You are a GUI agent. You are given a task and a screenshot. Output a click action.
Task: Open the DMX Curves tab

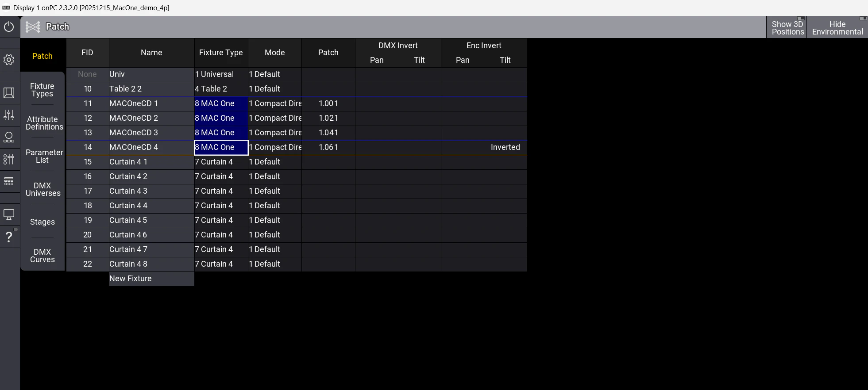coord(42,256)
